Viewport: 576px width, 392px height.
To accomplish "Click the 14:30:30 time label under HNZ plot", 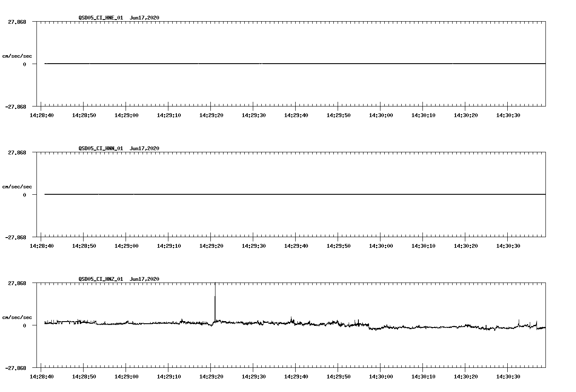I will tap(508, 377).
